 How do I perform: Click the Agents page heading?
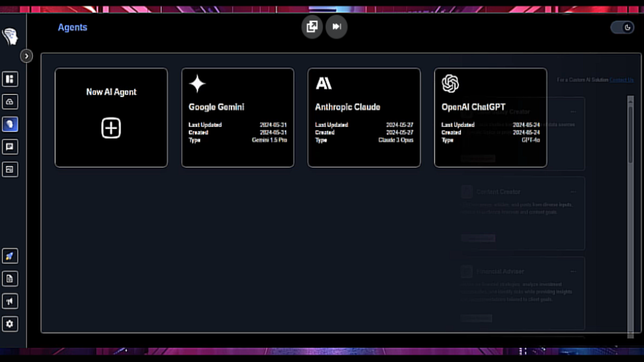[x=72, y=27]
